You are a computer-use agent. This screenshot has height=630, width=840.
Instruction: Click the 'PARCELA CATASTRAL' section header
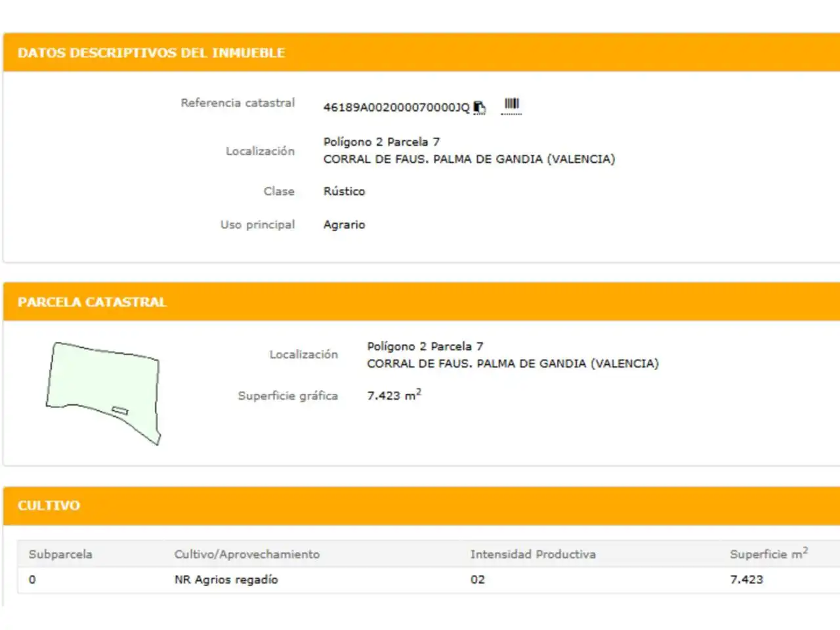point(92,303)
